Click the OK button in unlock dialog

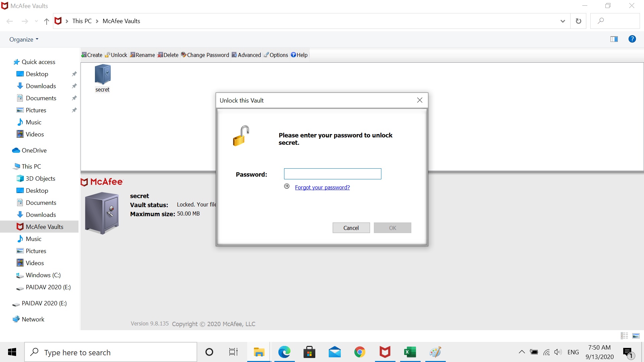pyautogui.click(x=392, y=228)
